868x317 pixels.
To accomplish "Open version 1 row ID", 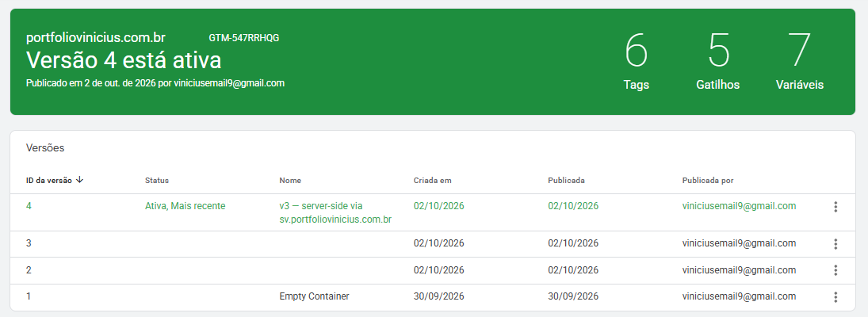I will tap(29, 296).
